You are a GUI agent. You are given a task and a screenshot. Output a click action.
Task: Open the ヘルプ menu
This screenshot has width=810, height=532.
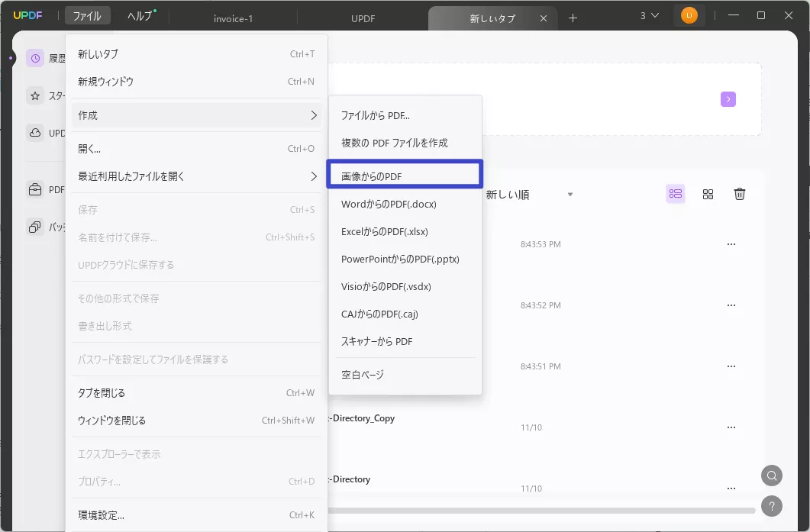coord(141,16)
